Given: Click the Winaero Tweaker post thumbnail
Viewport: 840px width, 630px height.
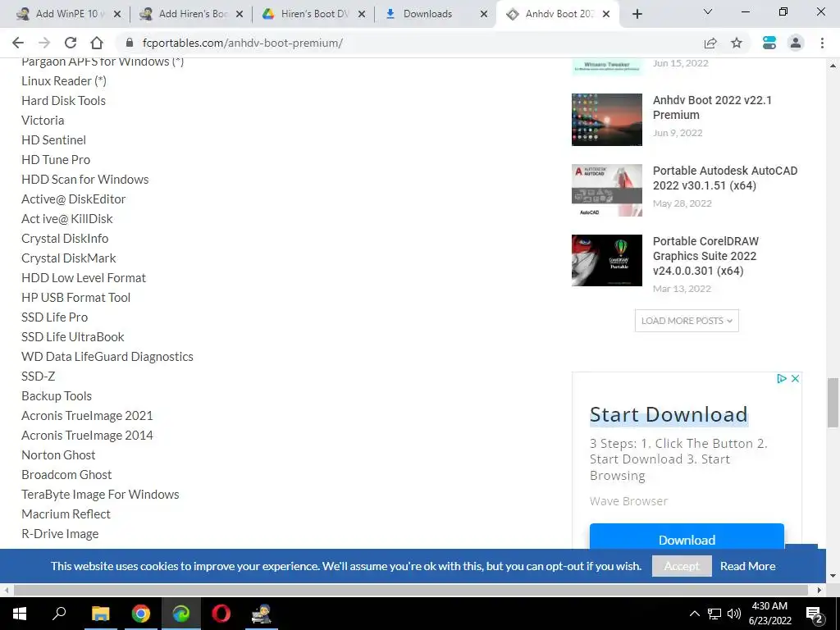Looking at the screenshot, I should [606, 66].
